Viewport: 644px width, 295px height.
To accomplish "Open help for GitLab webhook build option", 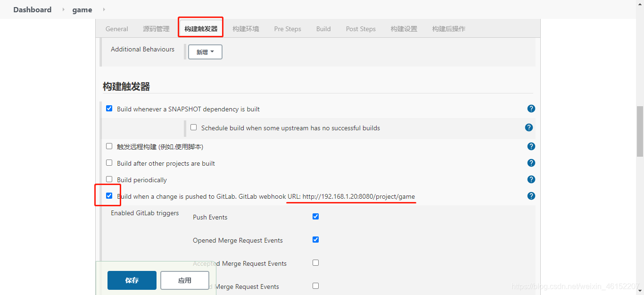I will tap(531, 196).
